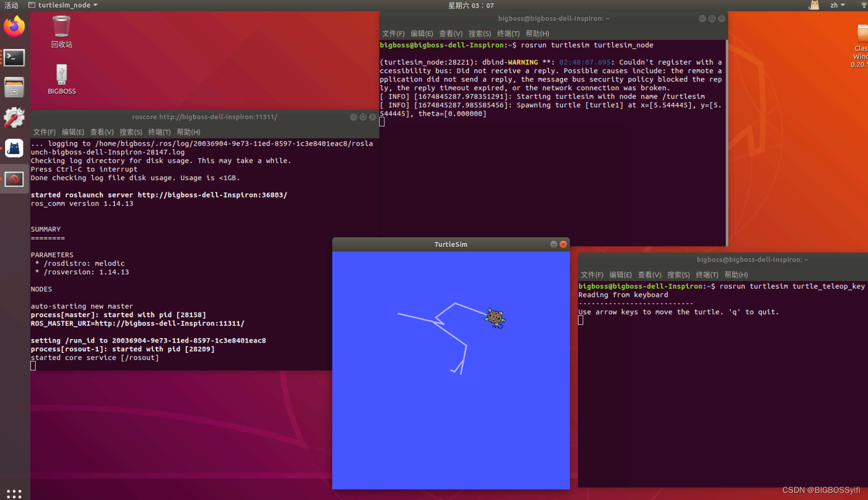
Task: Click 'Reading from keyboard' line
Action: pyautogui.click(x=623, y=295)
